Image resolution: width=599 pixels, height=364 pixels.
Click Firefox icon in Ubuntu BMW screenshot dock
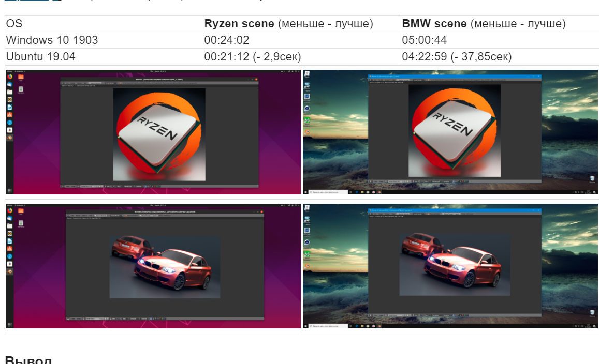[9, 210]
